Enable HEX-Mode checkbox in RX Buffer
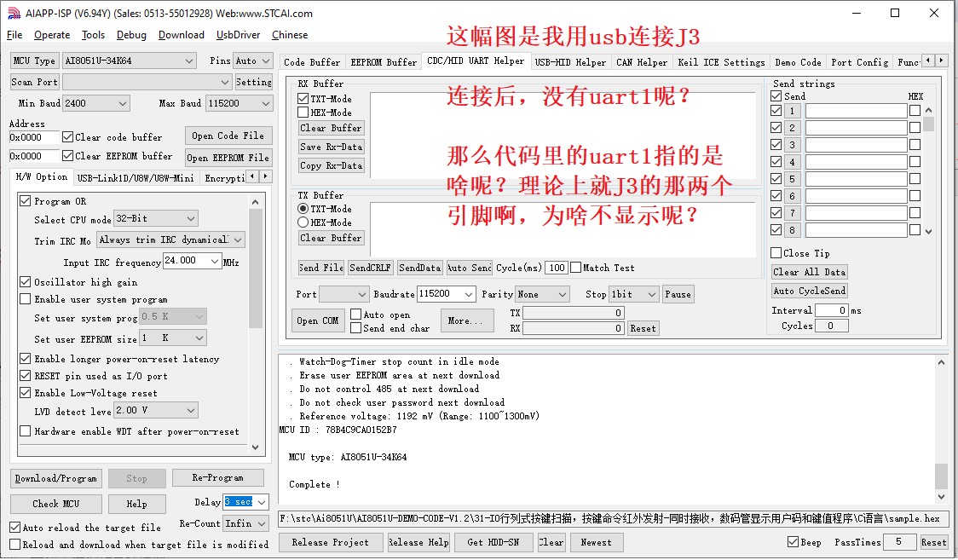 [x=303, y=113]
